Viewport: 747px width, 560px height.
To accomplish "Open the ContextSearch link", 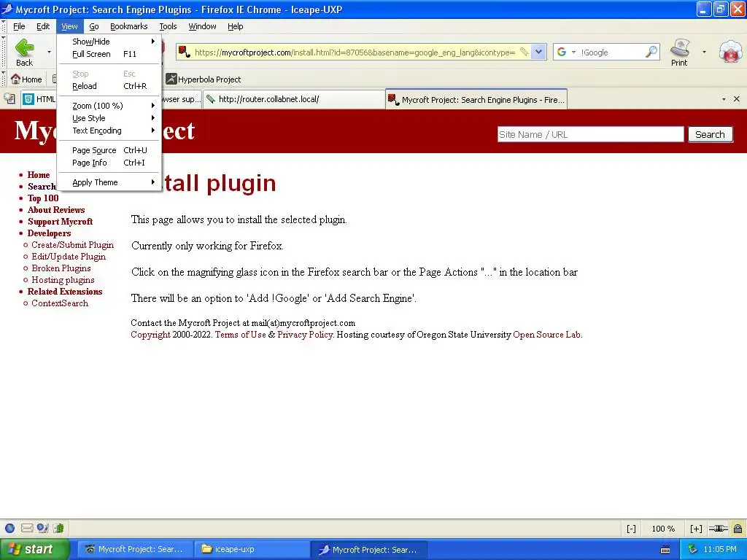I will [60, 303].
